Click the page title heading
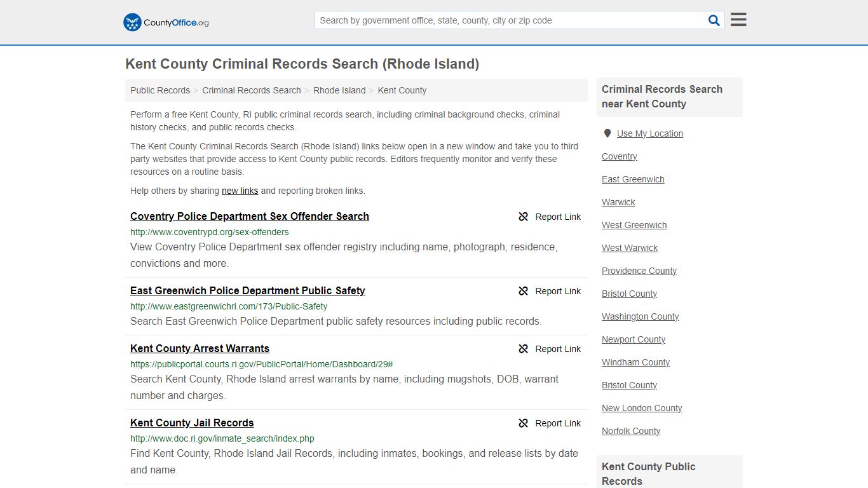This screenshot has width=868, height=488. pos(302,64)
